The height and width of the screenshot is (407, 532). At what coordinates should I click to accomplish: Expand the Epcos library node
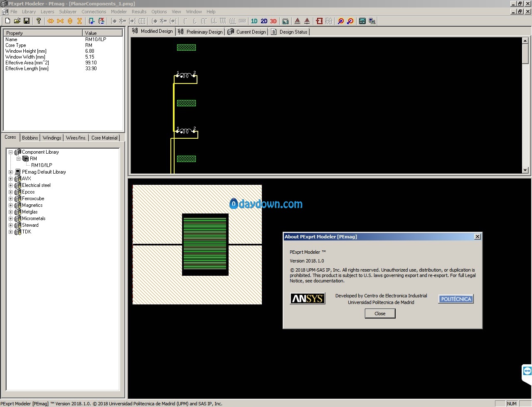pos(11,192)
